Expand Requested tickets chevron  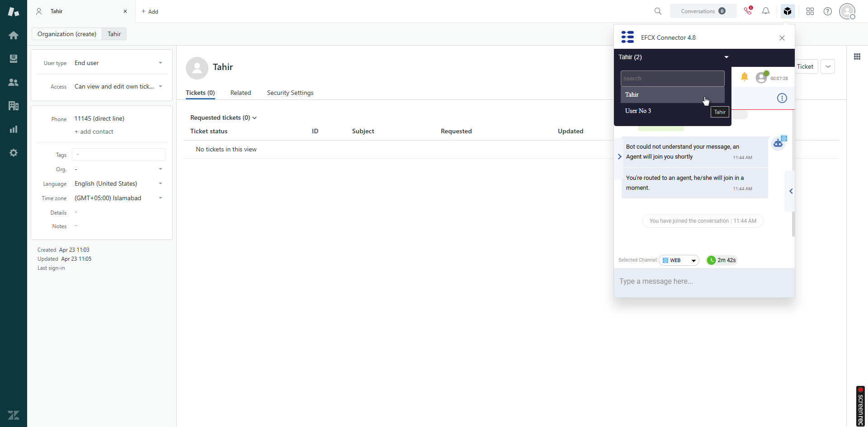point(255,118)
